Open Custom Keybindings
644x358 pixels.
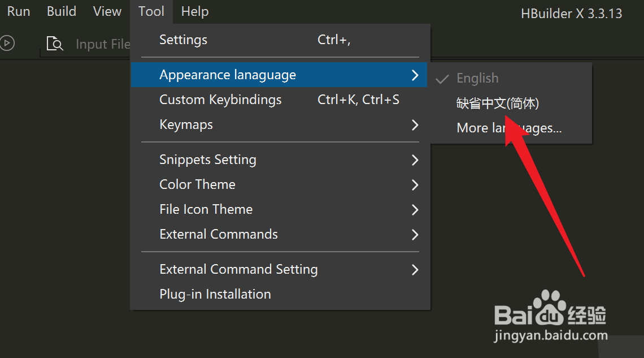[x=220, y=100]
